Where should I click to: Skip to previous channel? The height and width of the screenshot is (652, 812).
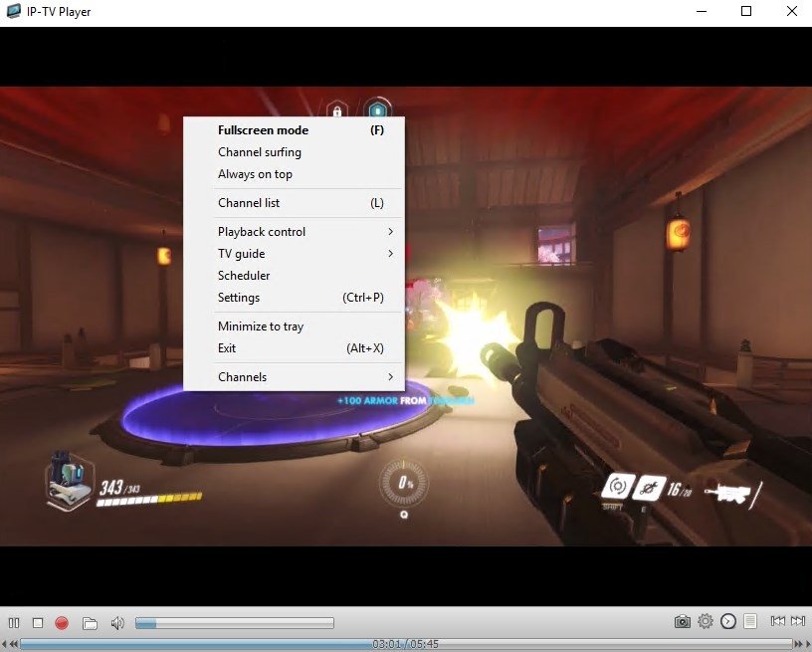(778, 621)
